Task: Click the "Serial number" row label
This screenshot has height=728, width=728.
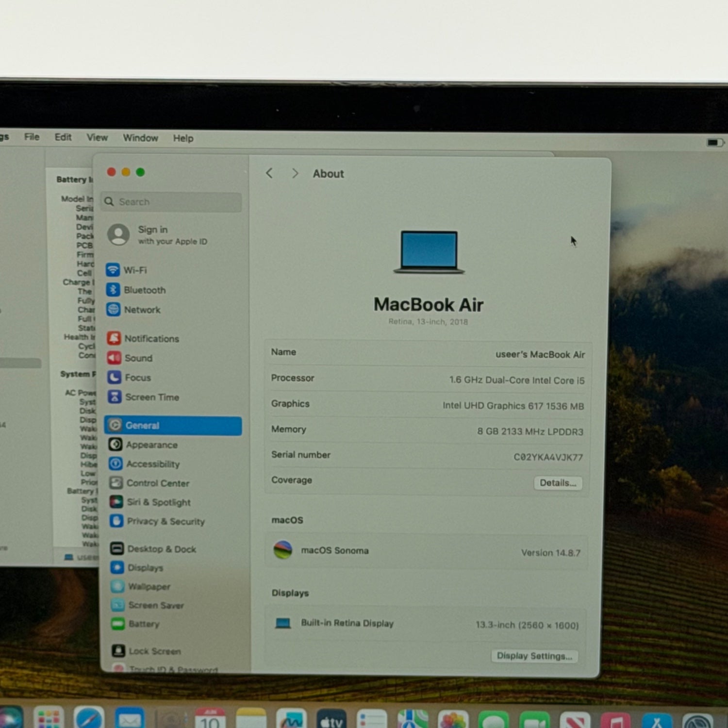Action: click(x=301, y=455)
